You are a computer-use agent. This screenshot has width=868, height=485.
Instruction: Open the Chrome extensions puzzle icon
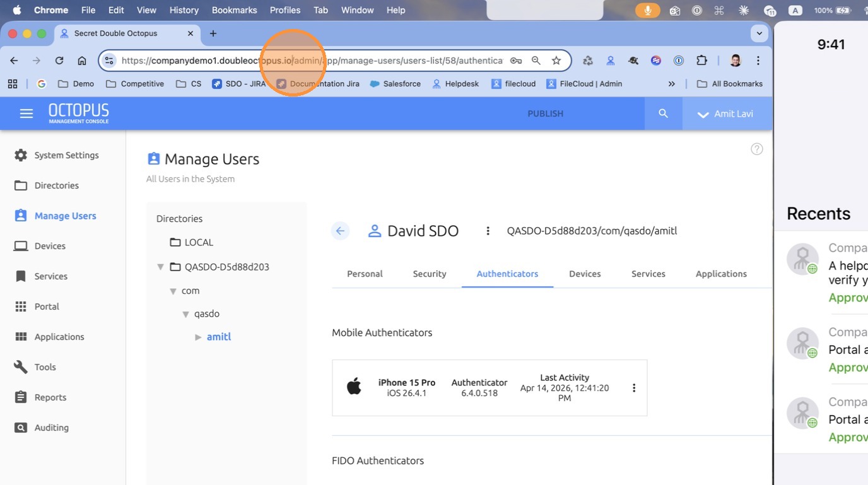click(701, 61)
